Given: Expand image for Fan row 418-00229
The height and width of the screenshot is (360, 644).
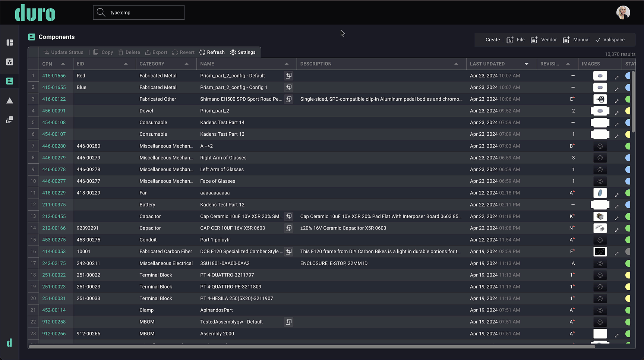Looking at the screenshot, I should tap(617, 195).
